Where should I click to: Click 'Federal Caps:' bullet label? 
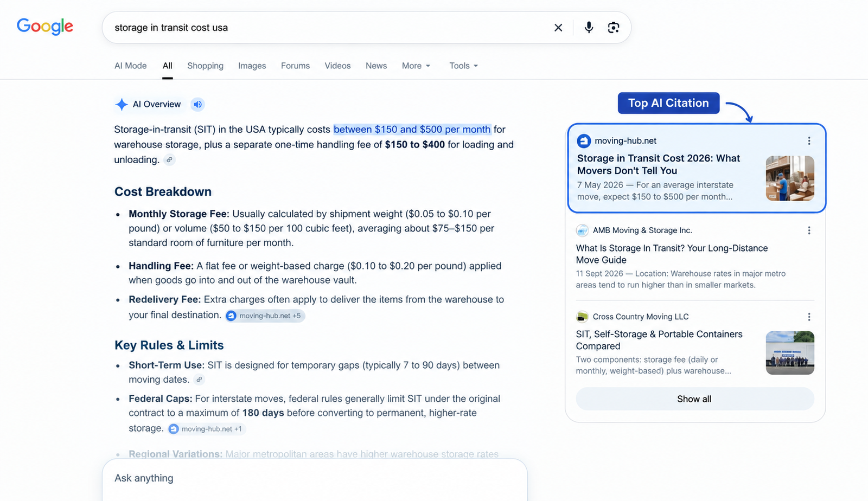[160, 399]
